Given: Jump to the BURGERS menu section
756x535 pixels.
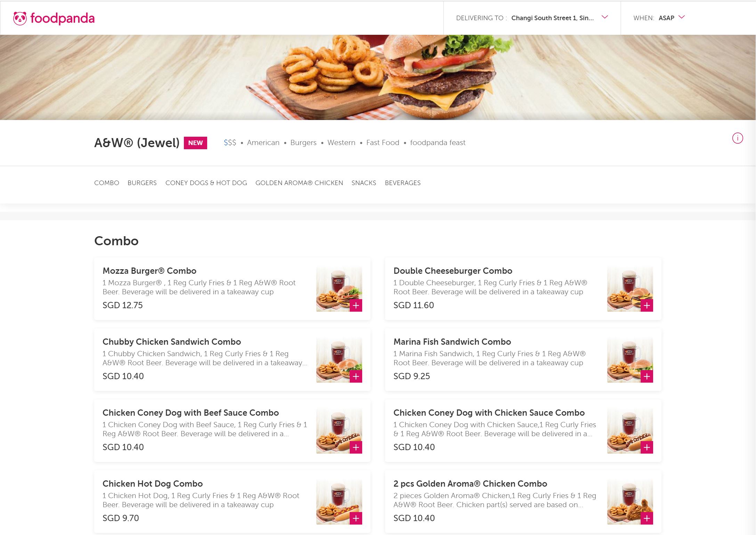Looking at the screenshot, I should pyautogui.click(x=142, y=183).
